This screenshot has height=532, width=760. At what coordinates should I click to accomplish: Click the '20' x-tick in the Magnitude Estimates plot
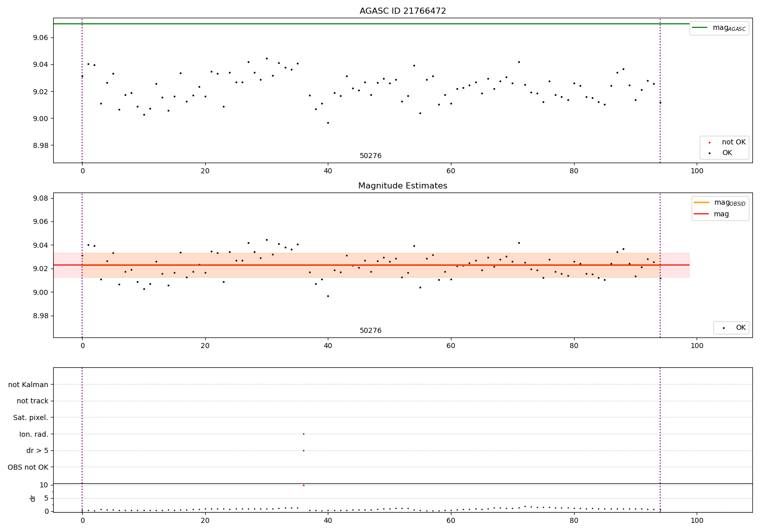pos(205,346)
